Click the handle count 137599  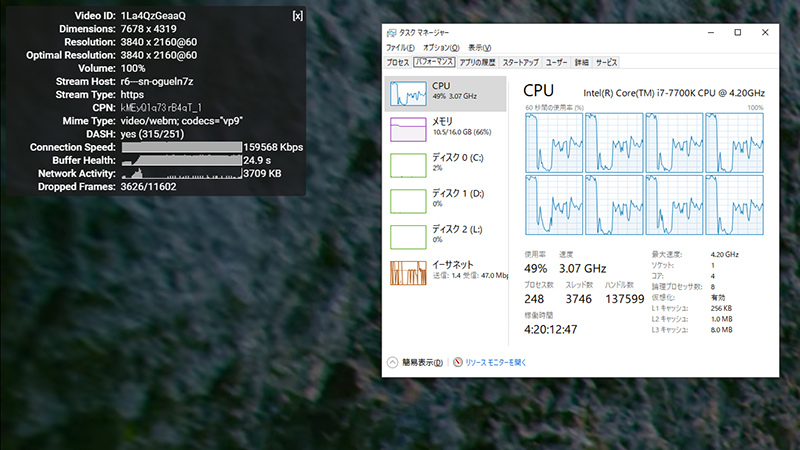click(x=624, y=299)
